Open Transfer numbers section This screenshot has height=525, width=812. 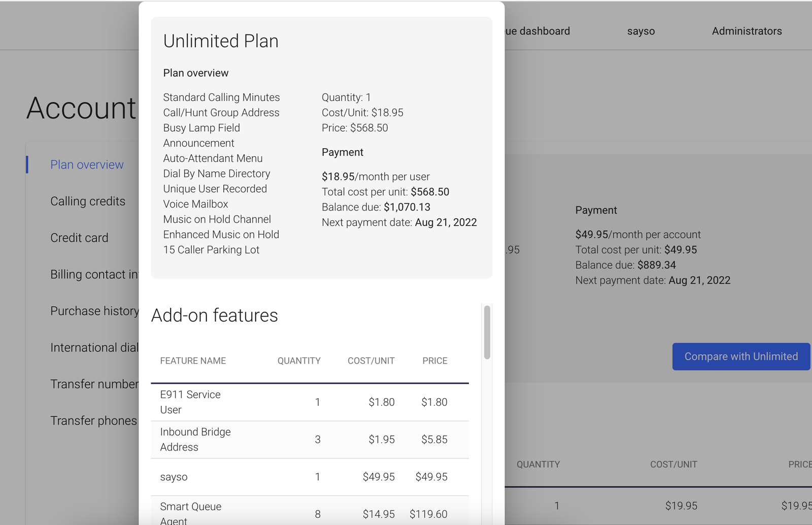(94, 383)
